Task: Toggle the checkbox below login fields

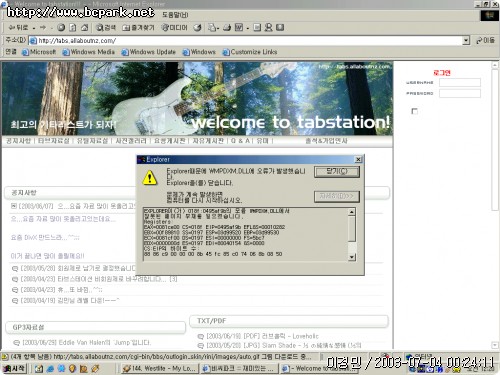Action: pyautogui.click(x=414, y=111)
